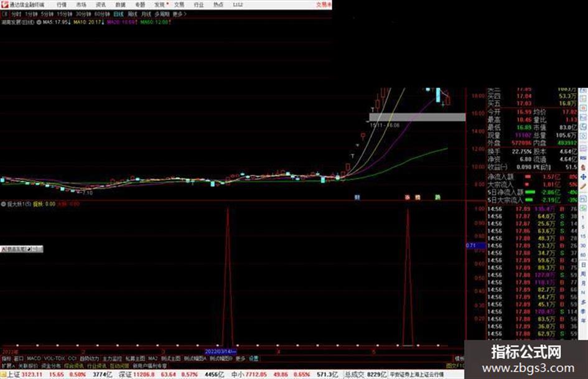Open the 发现 menu
Viewport: 588px width, 379px height.
(160, 4)
